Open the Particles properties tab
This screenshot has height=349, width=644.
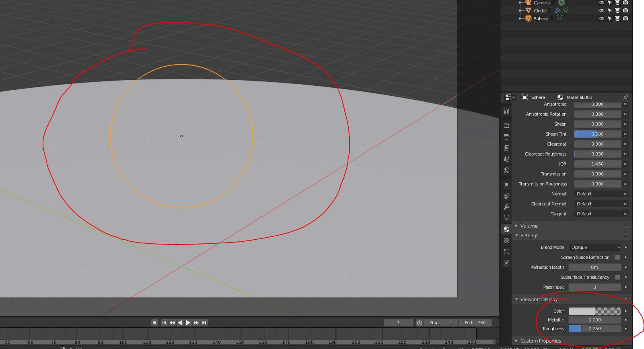[x=507, y=252]
